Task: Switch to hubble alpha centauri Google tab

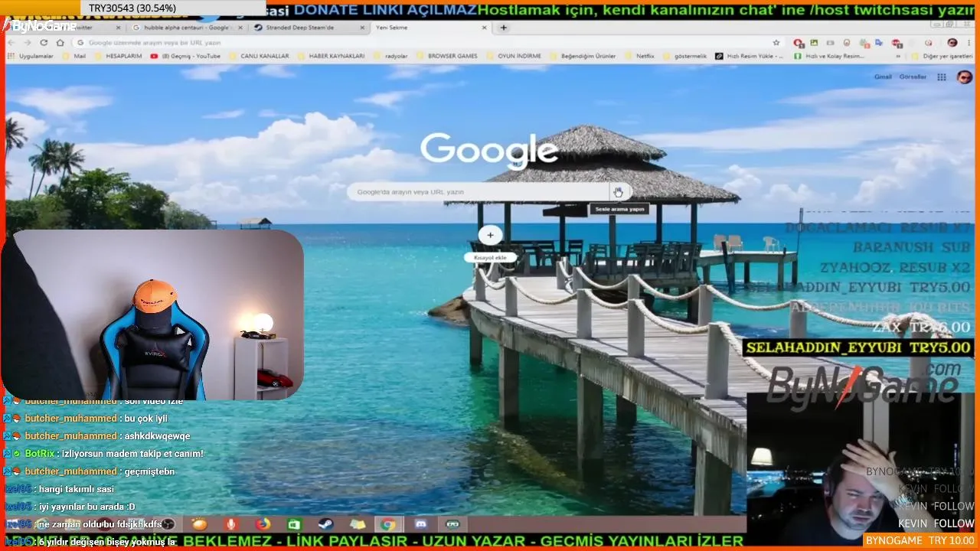Action: coord(187,28)
